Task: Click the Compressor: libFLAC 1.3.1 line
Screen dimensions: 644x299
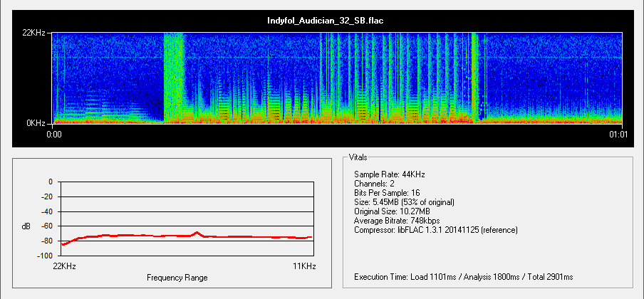Action: [435, 230]
